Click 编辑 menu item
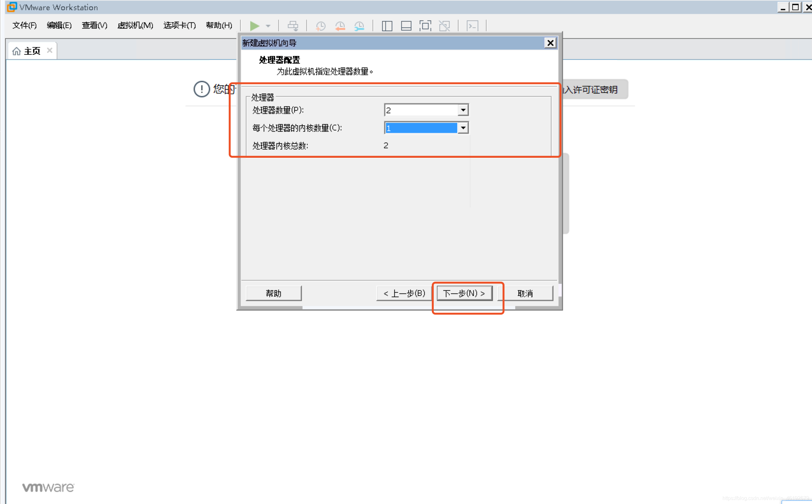Screen dimensions: 812x504 click(59, 26)
